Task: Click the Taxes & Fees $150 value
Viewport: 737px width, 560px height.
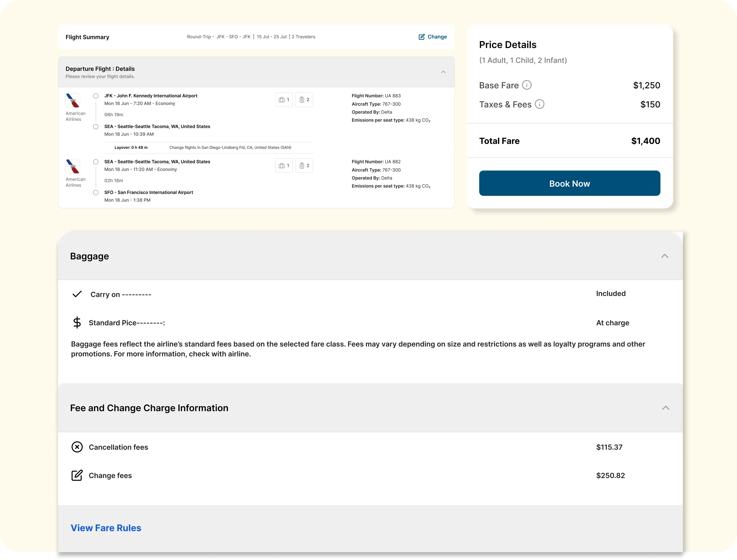Action: [x=650, y=104]
